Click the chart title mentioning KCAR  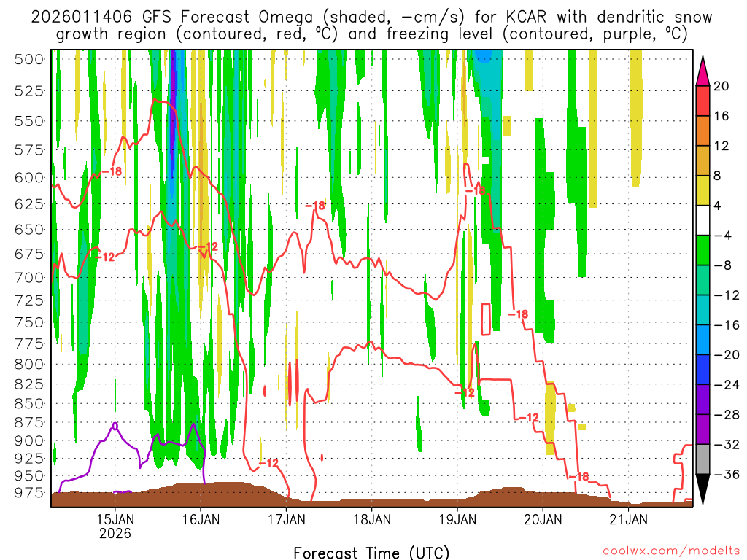[371, 26]
